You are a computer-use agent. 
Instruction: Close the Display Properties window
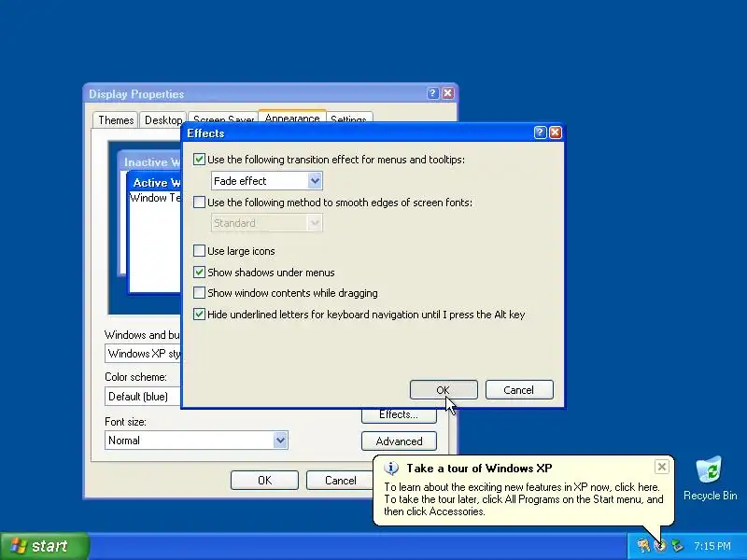448,93
